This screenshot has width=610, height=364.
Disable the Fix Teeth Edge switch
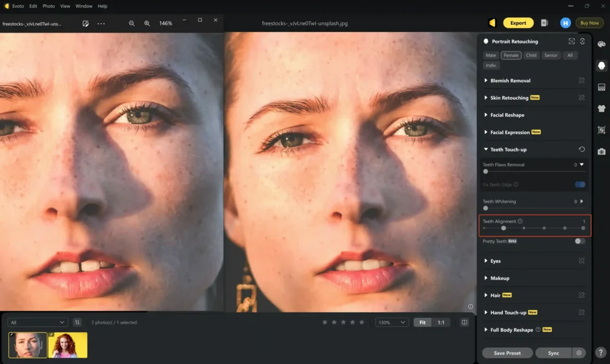pyautogui.click(x=579, y=185)
